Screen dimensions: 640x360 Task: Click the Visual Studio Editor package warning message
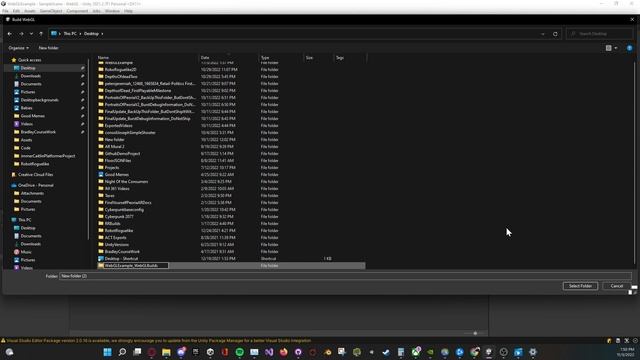[158, 341]
